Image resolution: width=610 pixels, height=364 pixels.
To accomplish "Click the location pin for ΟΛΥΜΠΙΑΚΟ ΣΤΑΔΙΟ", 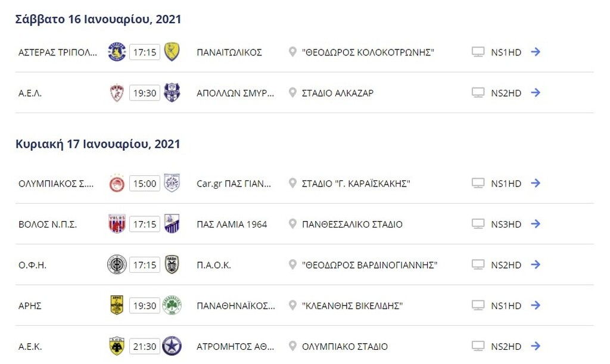I will point(291,346).
